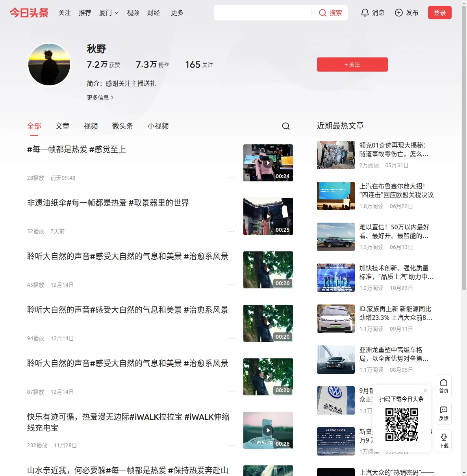Screen dimensions: 467x476
Task: Open article 领克01奇迹再现大揭秘
Action: click(394, 149)
